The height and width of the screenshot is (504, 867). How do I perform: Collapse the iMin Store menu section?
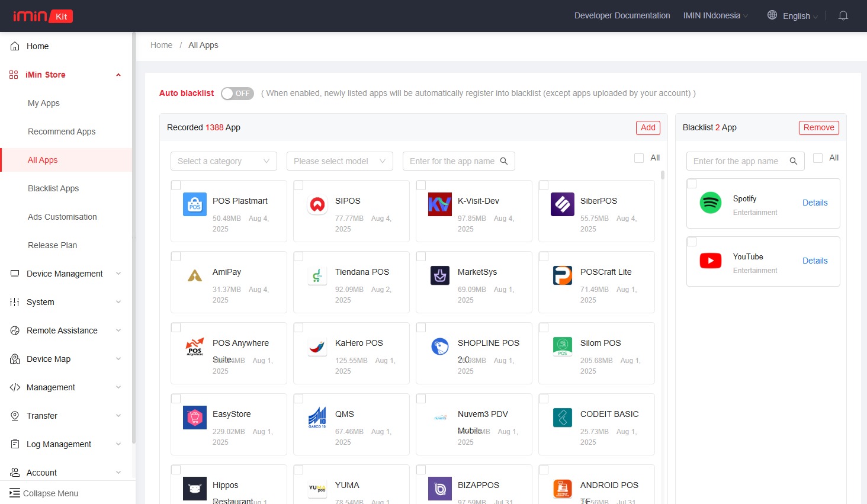[x=118, y=75]
